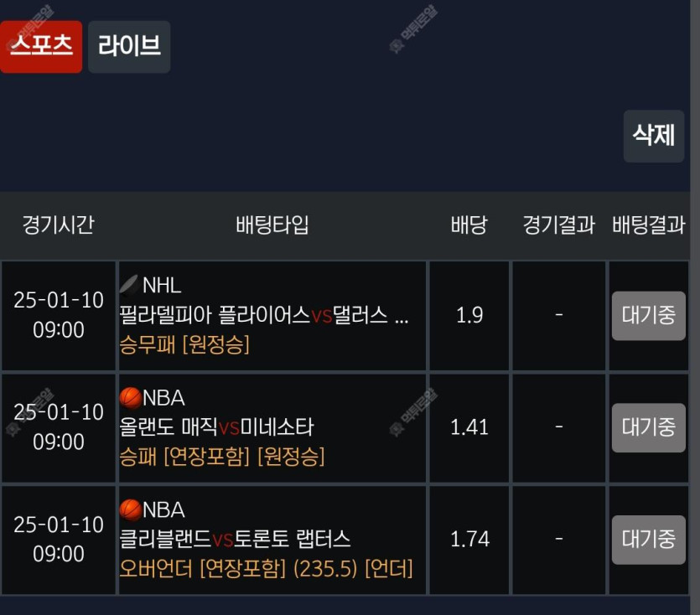Open 올랜도 매직 vs 미네소타 match
Image resolution: width=700 pixels, height=615 pixels.
(x=216, y=427)
